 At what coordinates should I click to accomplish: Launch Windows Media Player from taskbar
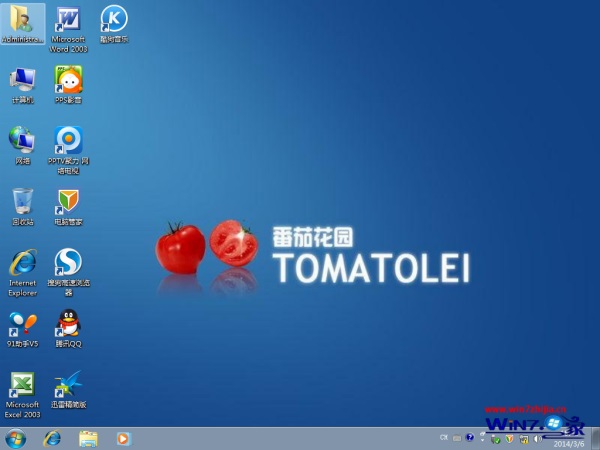coord(124,438)
